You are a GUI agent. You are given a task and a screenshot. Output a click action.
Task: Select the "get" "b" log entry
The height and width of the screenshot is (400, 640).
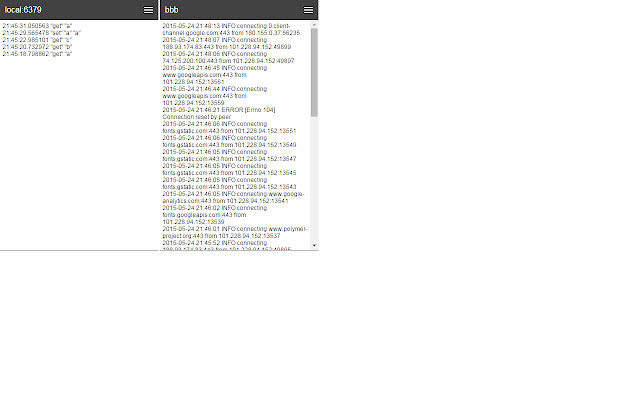point(37,47)
